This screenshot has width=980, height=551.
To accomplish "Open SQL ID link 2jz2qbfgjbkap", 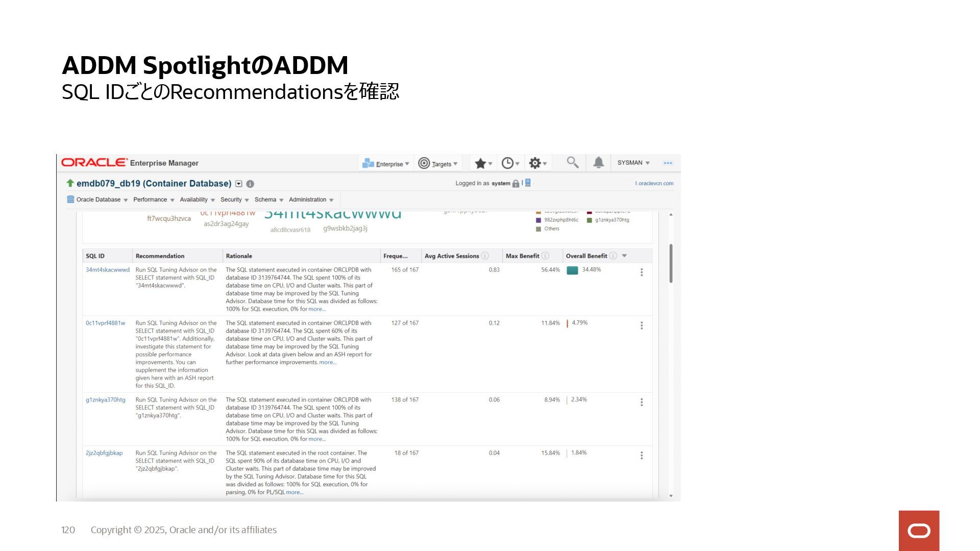I will pos(104,453).
